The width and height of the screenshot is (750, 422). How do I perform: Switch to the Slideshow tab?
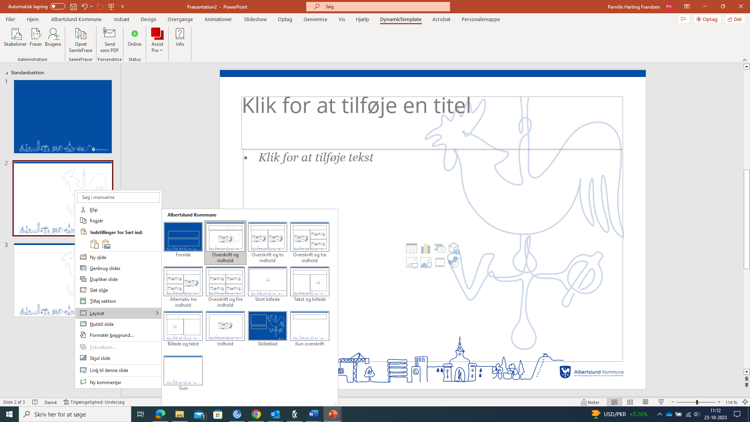[255, 20]
